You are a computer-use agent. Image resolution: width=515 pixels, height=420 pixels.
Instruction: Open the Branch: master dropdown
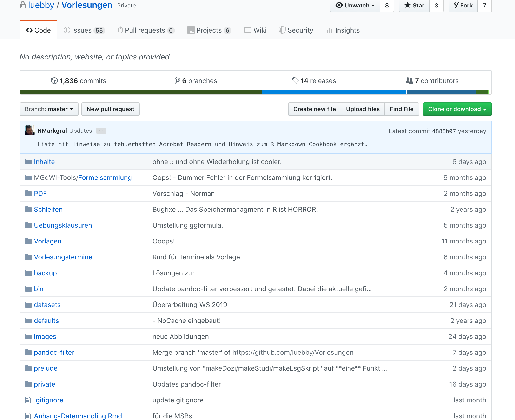49,109
